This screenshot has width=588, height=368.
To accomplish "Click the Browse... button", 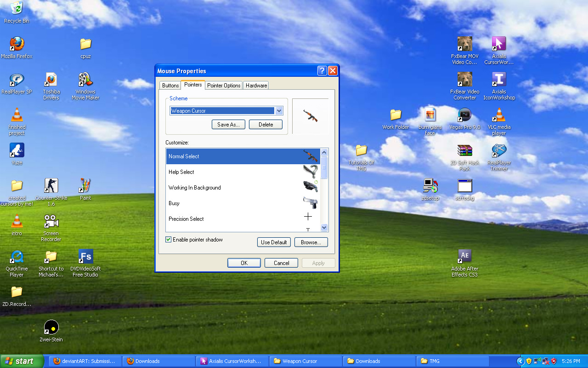I will tap(311, 242).
